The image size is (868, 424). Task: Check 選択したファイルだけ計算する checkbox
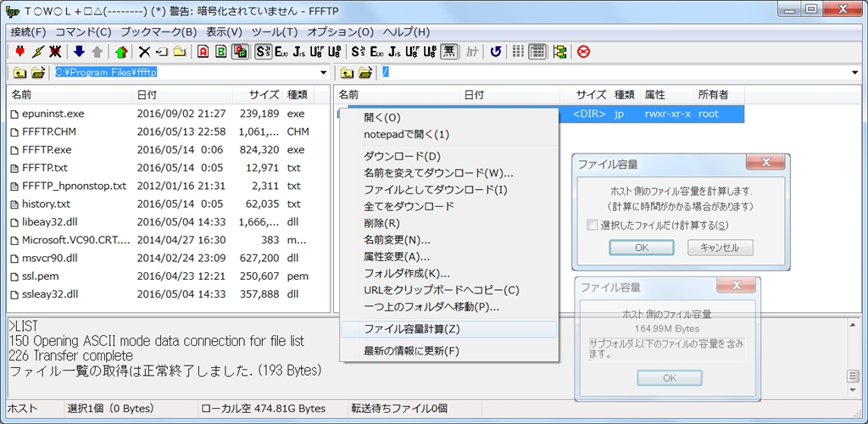pos(593,225)
